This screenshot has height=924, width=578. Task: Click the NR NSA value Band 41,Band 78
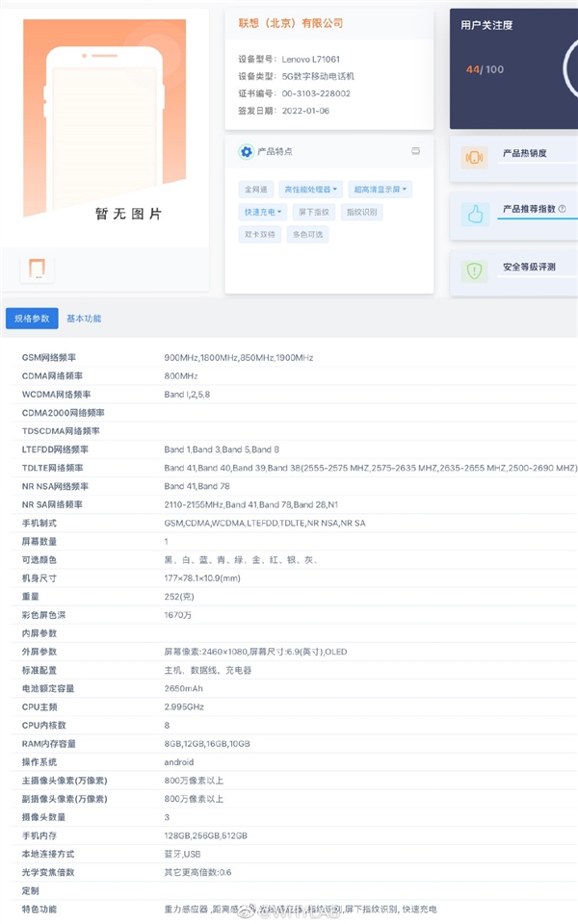pyautogui.click(x=197, y=486)
